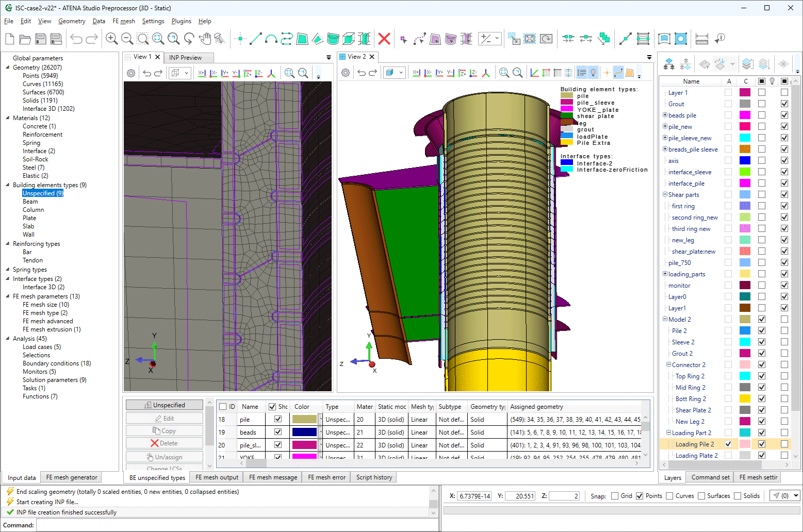Collapse the Materials tree node
Screen dimensions: 803x532
pos(8,118)
